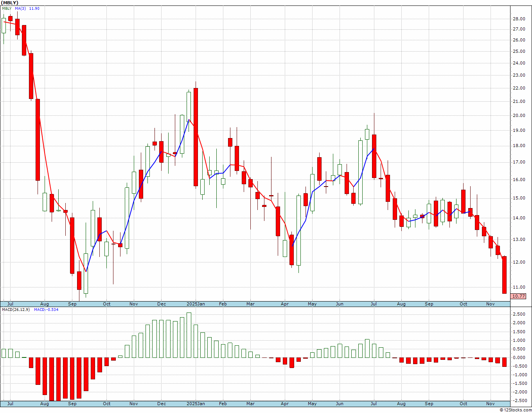Click the "10.77" last price tag
Screen dimensions: 532x413
519,296
